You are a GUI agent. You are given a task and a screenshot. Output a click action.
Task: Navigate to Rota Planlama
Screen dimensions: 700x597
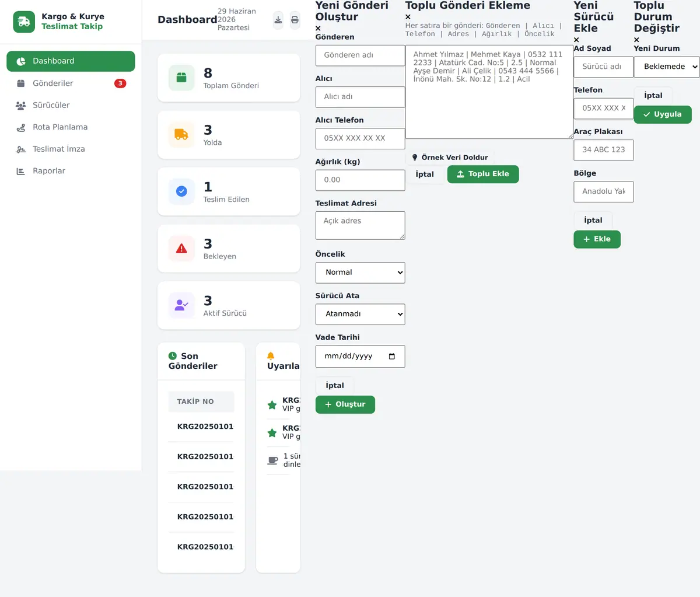click(x=71, y=127)
